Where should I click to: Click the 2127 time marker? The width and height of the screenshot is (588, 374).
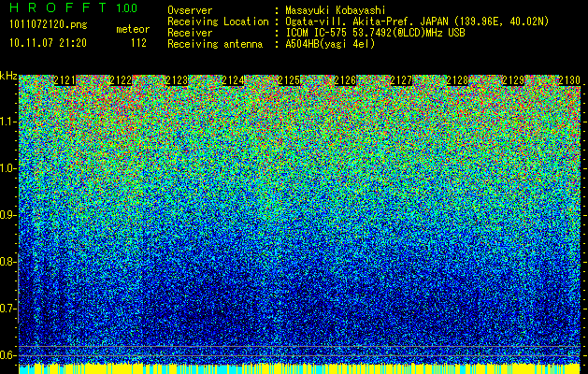pyautogui.click(x=401, y=80)
